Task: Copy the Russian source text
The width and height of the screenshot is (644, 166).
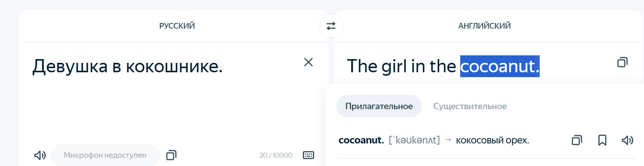Action: pos(171,155)
